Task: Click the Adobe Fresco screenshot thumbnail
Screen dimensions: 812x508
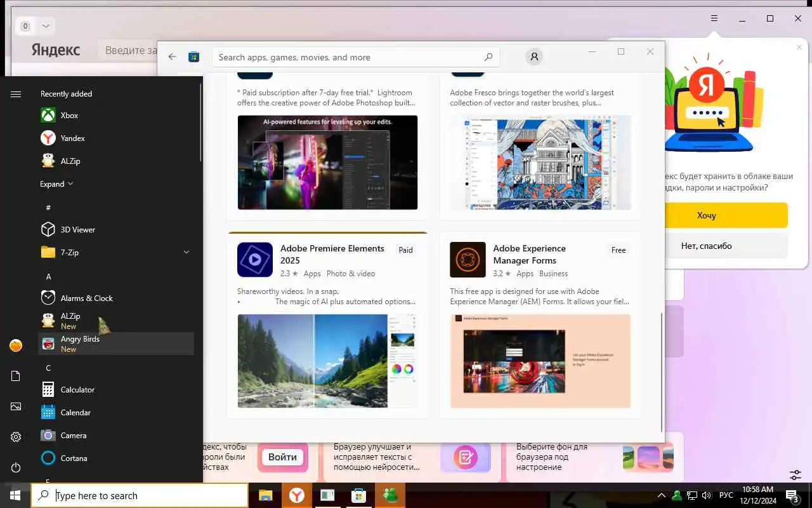Action: (x=540, y=163)
